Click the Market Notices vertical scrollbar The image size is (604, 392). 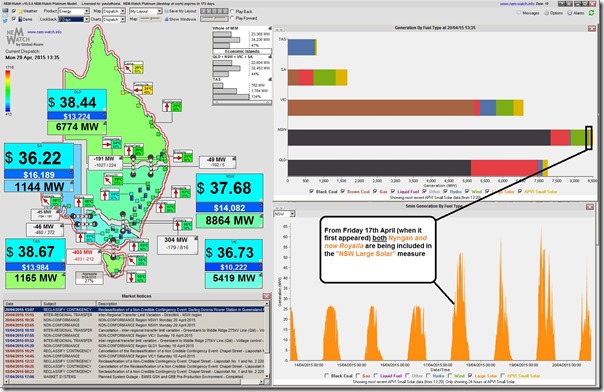[267, 340]
